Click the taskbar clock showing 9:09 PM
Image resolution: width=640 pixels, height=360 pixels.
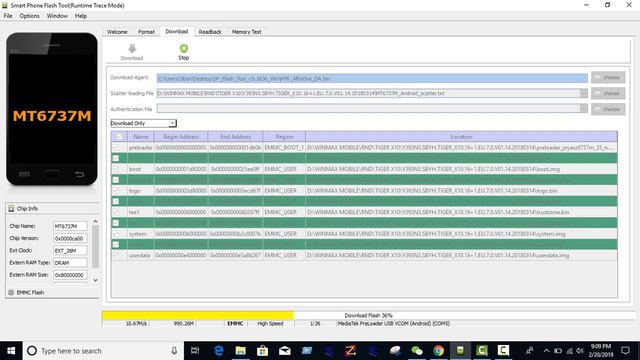coord(600,351)
